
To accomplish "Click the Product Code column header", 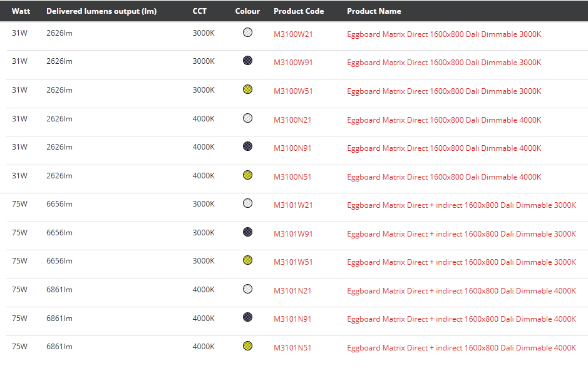I will coord(299,11).
